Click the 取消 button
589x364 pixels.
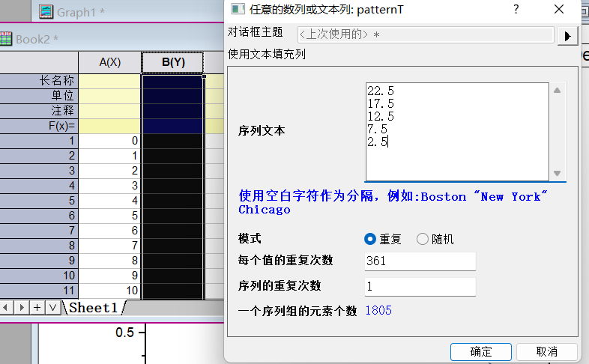click(546, 351)
